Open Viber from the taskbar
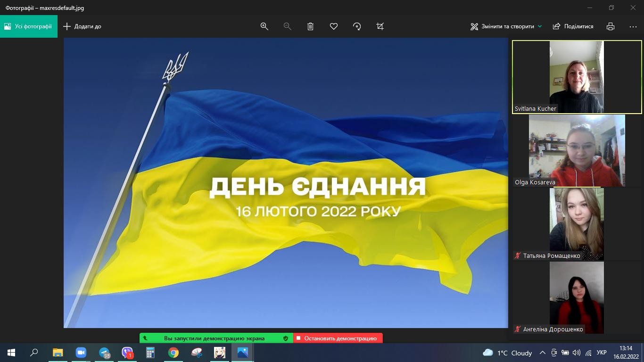 127,353
